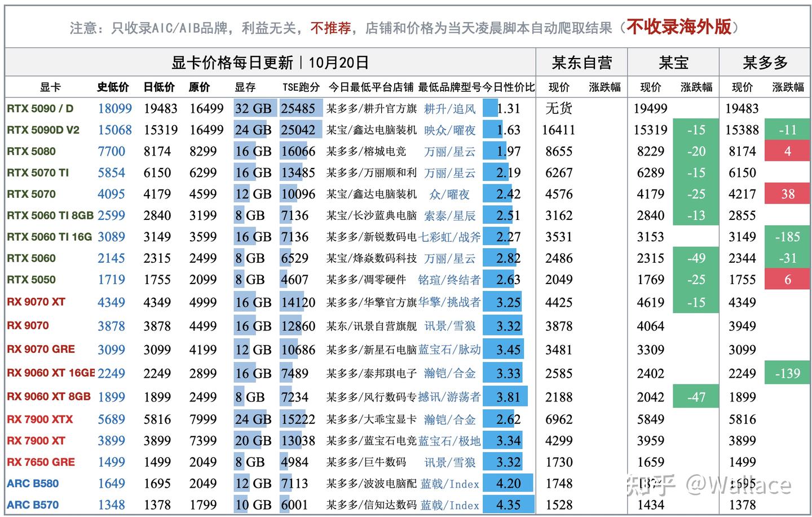Viewport: 812px width, 517px height.
Task: Select the ARC B570 row label
Action: tap(33, 505)
